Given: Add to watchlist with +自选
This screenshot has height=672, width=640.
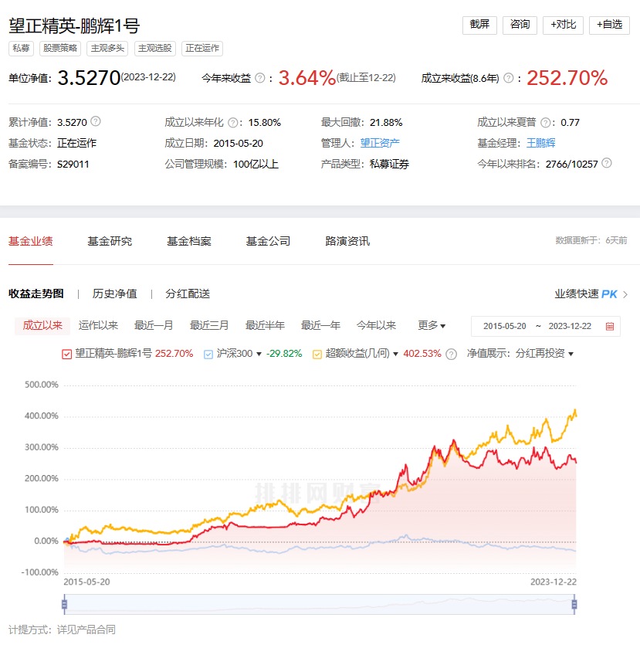Looking at the screenshot, I should 609,25.
